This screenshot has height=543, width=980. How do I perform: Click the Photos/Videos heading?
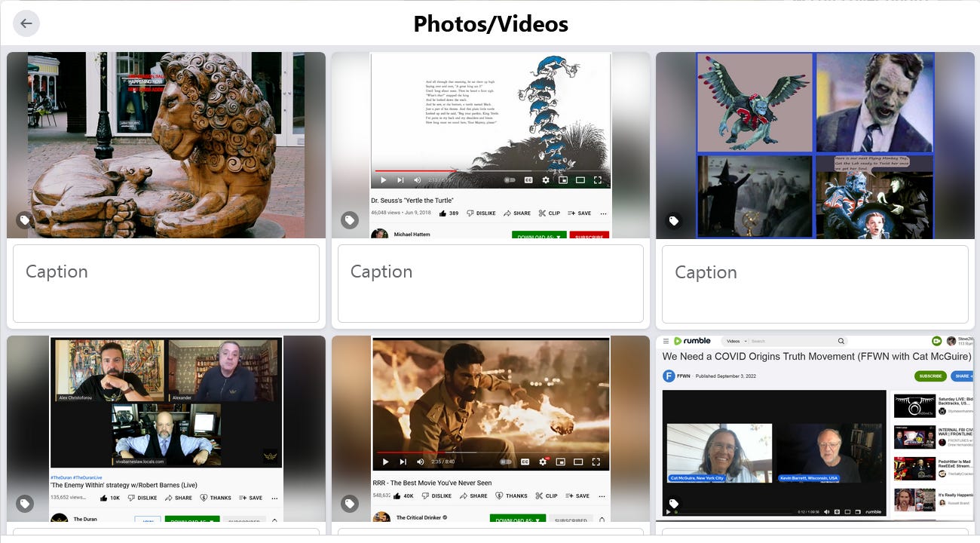[491, 24]
